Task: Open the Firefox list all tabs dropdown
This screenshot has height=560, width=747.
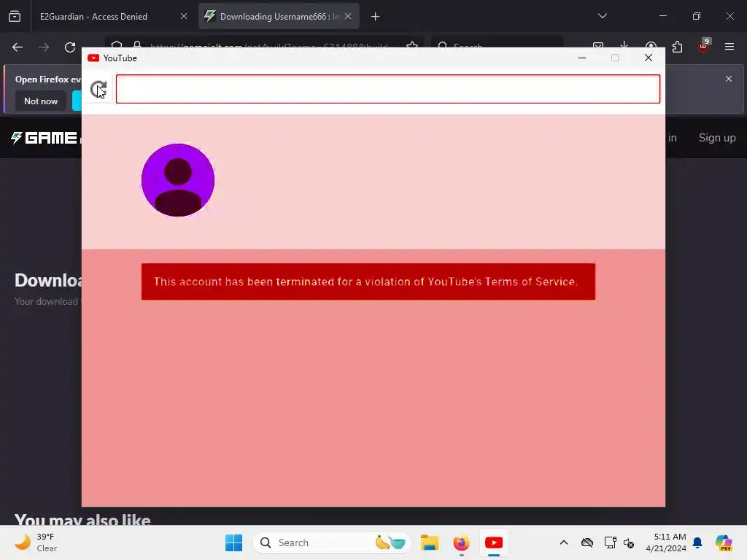Action: pyautogui.click(x=602, y=16)
